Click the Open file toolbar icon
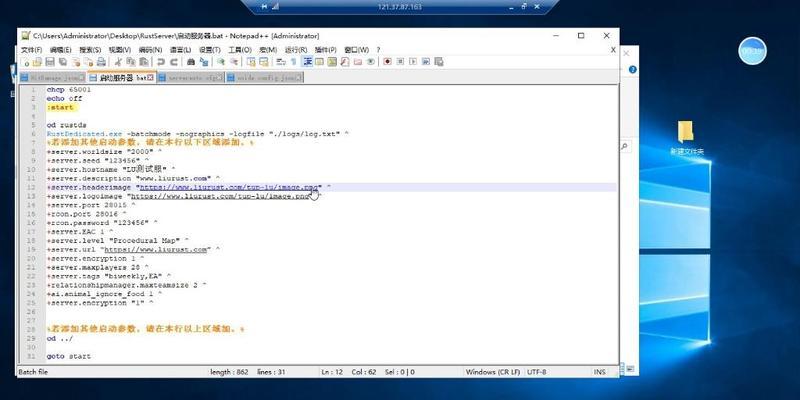 (37, 62)
